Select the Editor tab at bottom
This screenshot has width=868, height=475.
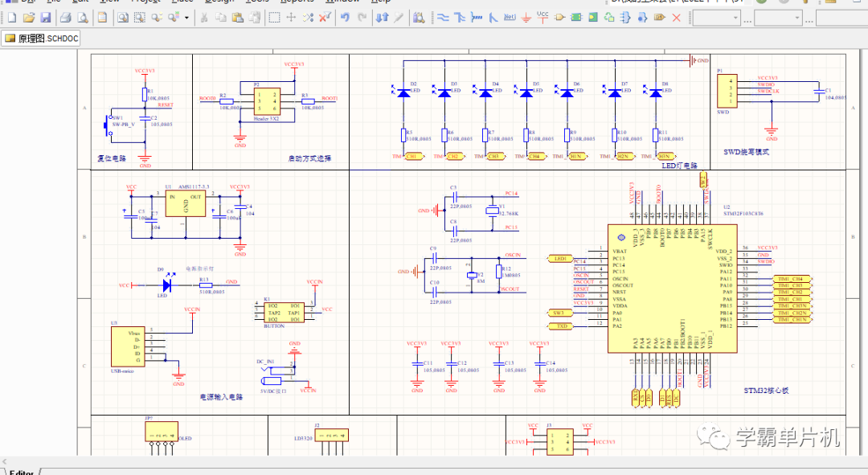(x=21, y=472)
